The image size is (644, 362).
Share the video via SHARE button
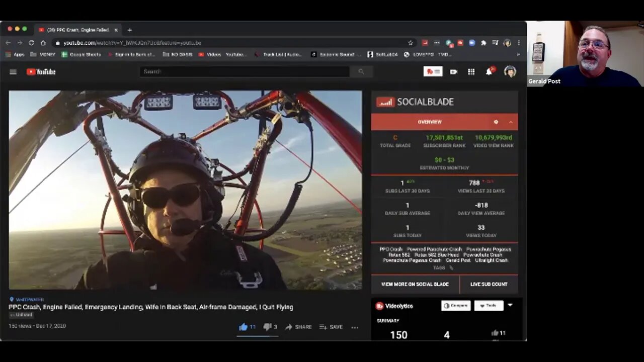(x=298, y=327)
